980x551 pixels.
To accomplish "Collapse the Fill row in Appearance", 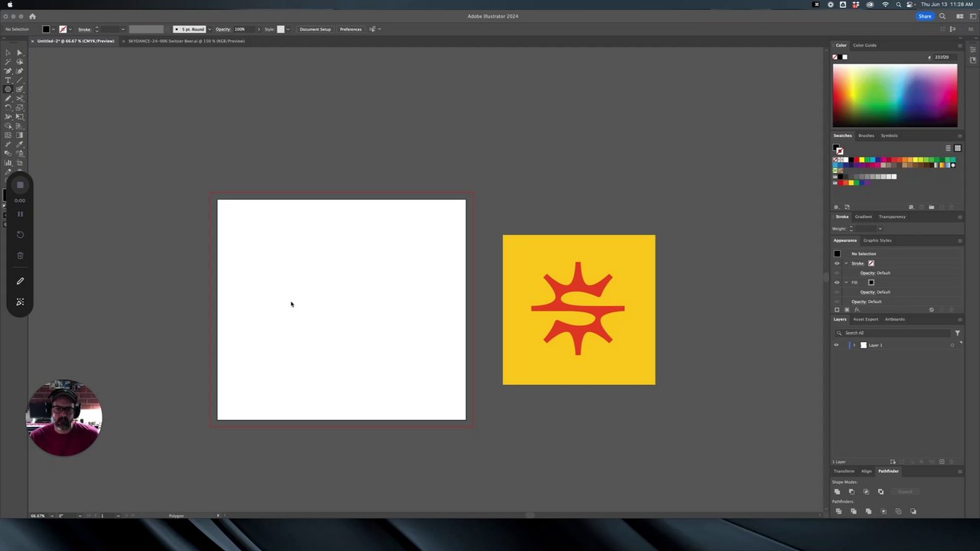I will tap(846, 282).
